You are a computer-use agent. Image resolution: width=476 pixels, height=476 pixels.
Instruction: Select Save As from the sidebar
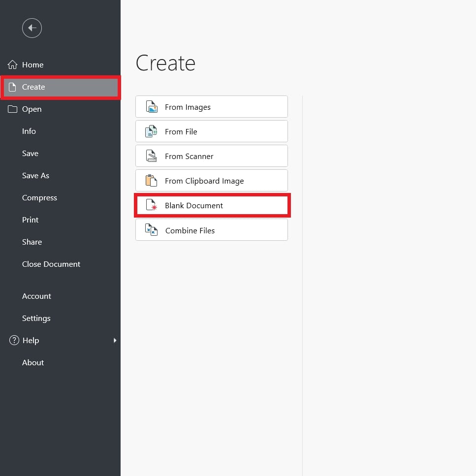(35, 175)
